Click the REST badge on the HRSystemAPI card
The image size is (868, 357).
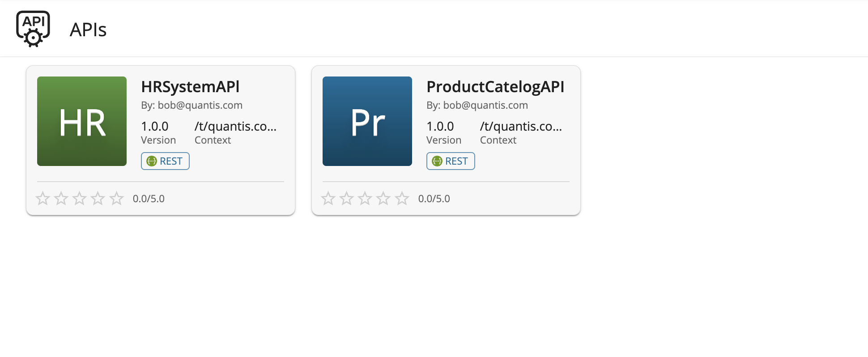(165, 161)
